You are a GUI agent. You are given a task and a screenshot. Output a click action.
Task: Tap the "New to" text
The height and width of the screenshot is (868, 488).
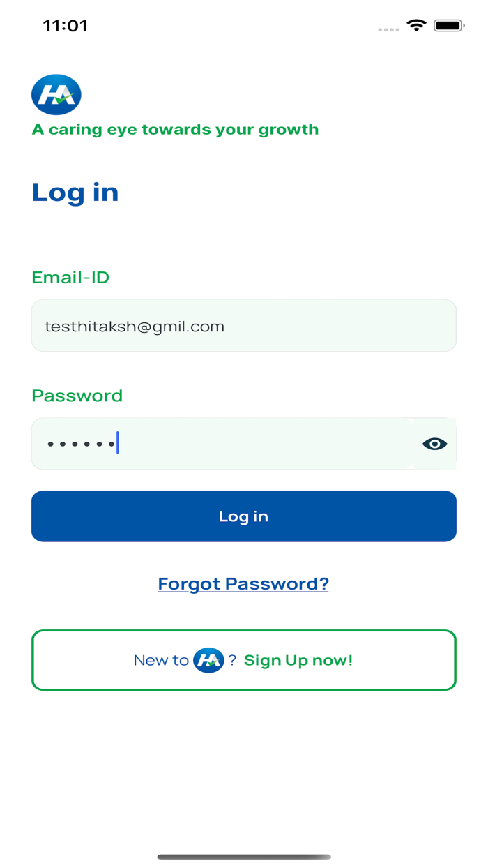click(161, 660)
